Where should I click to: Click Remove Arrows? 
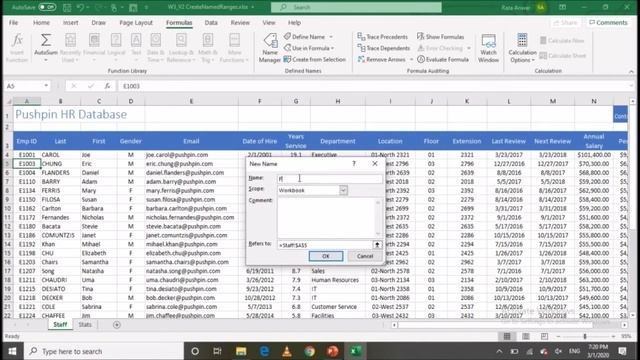(x=382, y=60)
